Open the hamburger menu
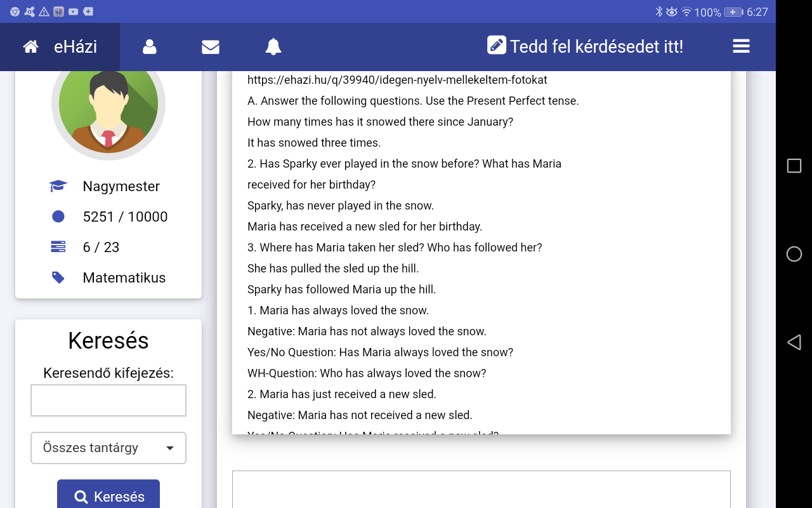The image size is (812, 508). point(741,46)
